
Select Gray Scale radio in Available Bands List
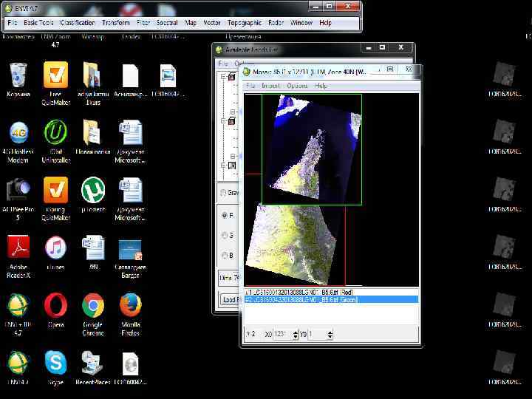point(223,193)
